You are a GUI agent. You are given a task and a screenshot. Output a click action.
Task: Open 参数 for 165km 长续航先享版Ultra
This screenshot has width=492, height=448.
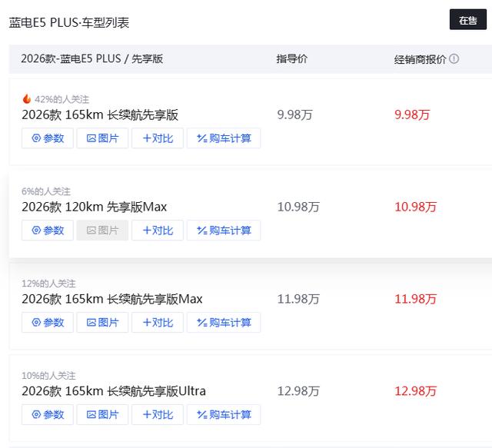[48, 415]
